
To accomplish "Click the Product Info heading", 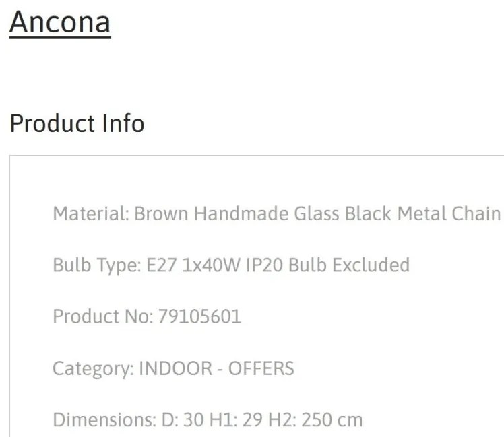I will pos(77,123).
